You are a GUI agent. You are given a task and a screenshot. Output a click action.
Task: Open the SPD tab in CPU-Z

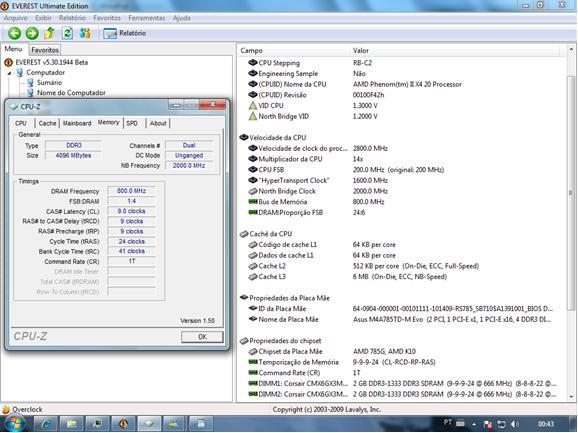click(132, 123)
